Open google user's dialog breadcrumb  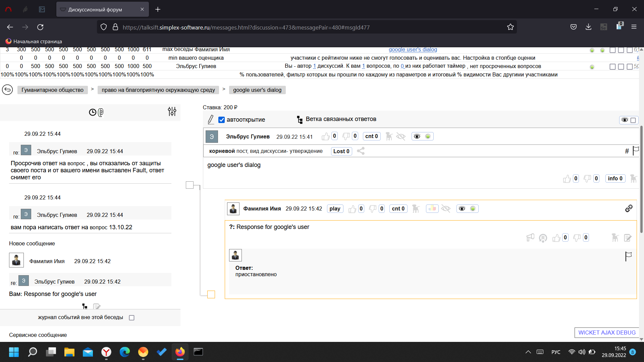tap(257, 90)
